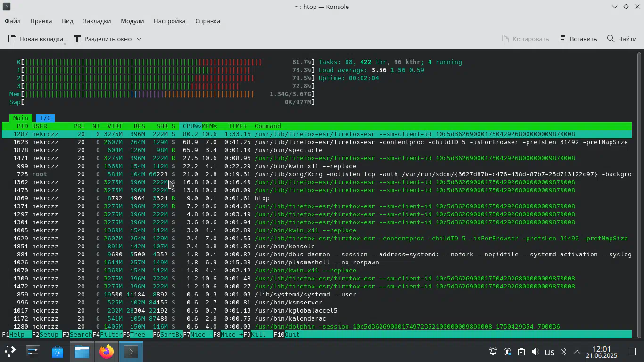Click the F6 SortBy function key

click(x=168, y=334)
